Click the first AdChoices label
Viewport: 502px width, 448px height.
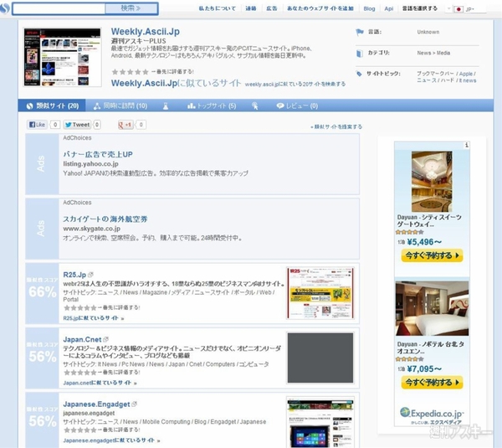pos(77,138)
